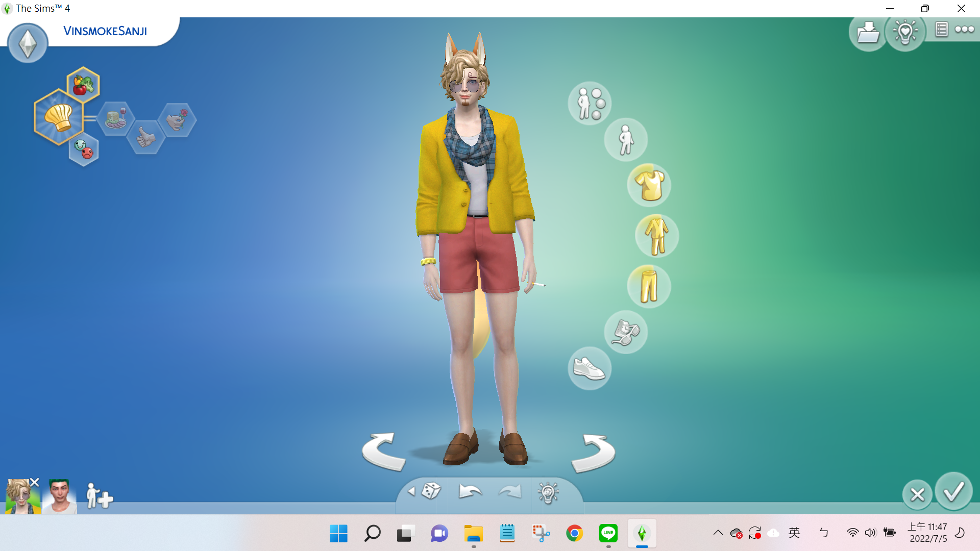This screenshot has height=551, width=980.
Task: Open Notepad from the taskbar
Action: pyautogui.click(x=507, y=533)
